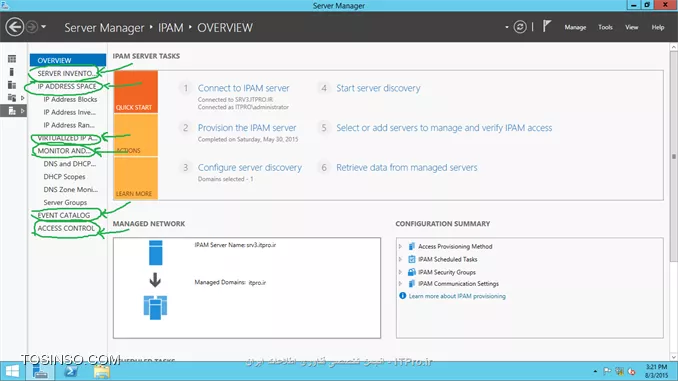Click the taskbar clock showing 3:21 PM
The height and width of the screenshot is (381, 678).
(x=656, y=371)
